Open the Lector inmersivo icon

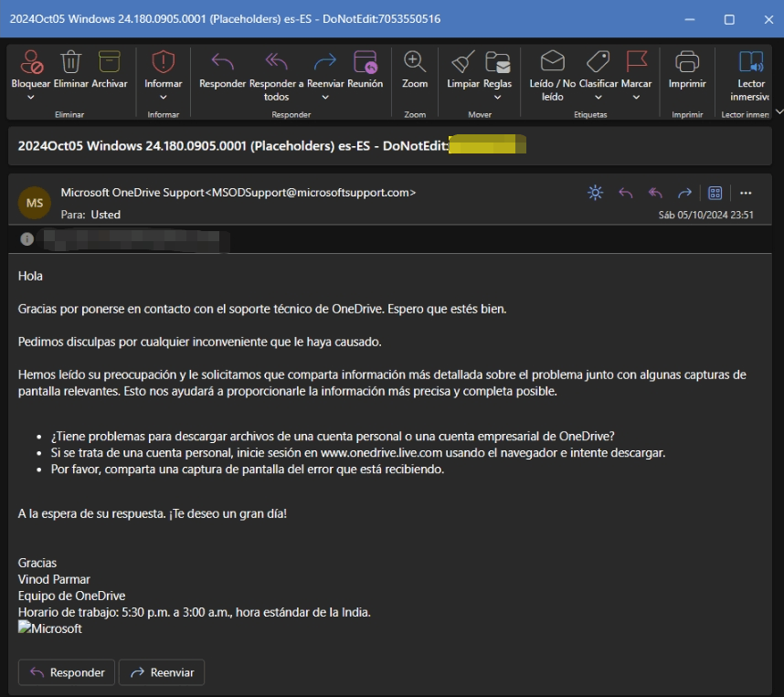tap(751, 62)
